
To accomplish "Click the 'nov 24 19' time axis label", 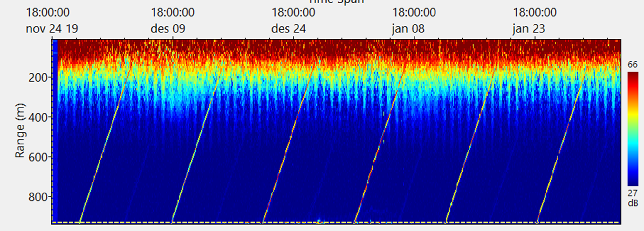I will 52,29.
